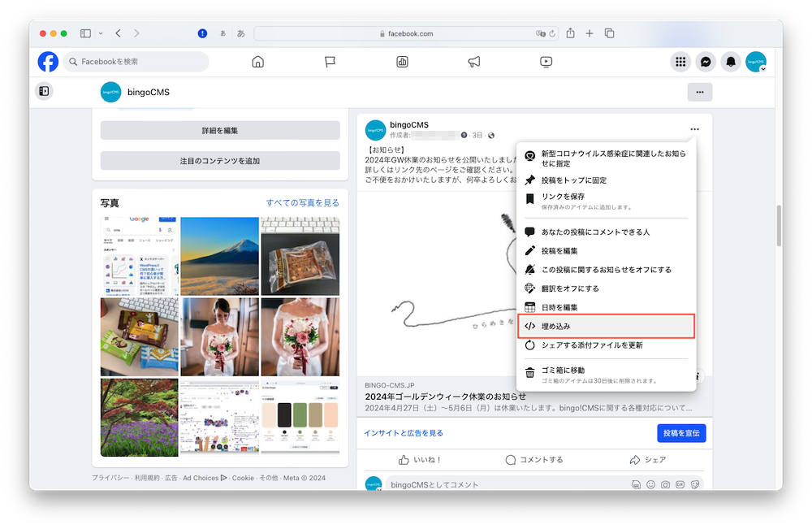
Task: Click the コメントする button
Action: click(534, 460)
